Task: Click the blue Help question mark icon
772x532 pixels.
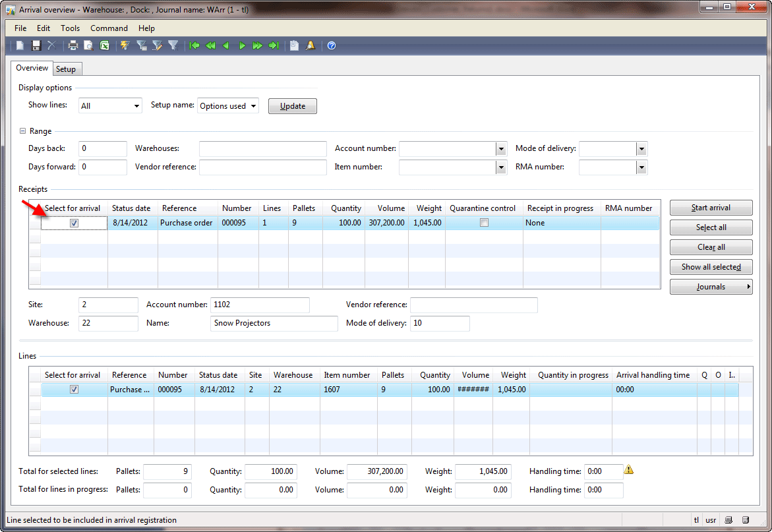Action: pyautogui.click(x=332, y=45)
